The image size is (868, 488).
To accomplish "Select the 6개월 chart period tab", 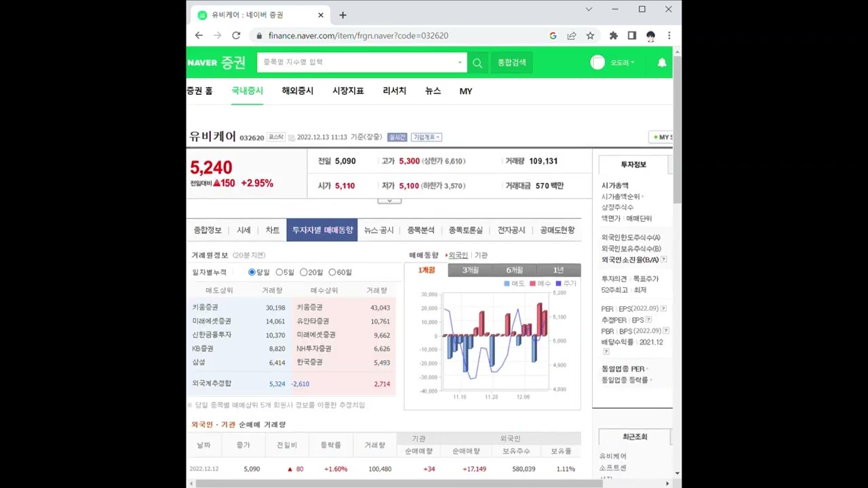I will point(514,270).
